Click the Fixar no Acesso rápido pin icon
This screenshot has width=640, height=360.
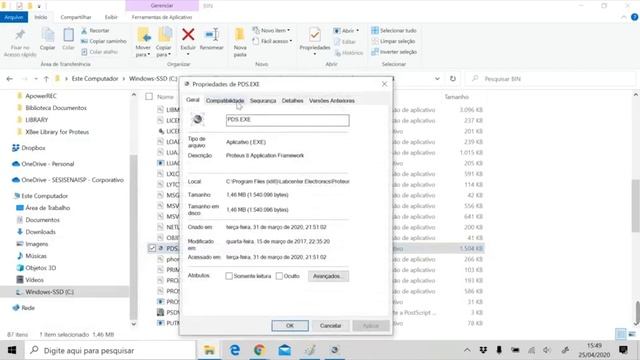coord(20,35)
